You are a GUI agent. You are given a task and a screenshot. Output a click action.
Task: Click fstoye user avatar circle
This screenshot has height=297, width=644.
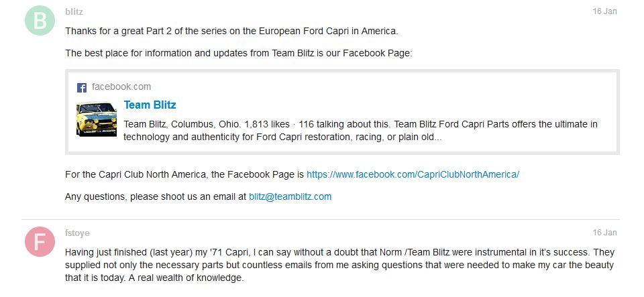40,241
